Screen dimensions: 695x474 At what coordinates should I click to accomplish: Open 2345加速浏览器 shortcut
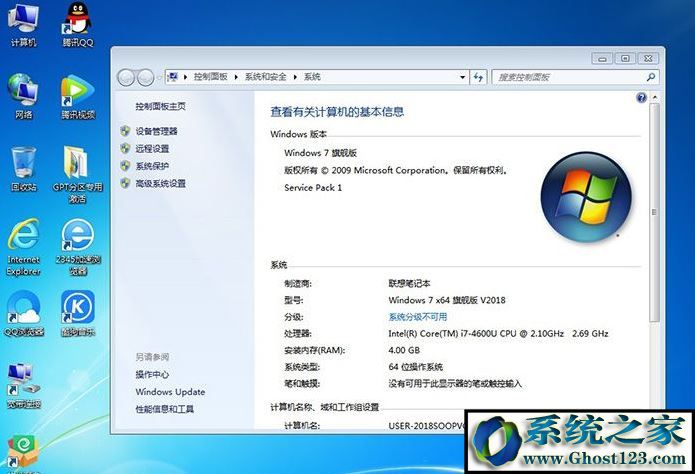click(78, 247)
